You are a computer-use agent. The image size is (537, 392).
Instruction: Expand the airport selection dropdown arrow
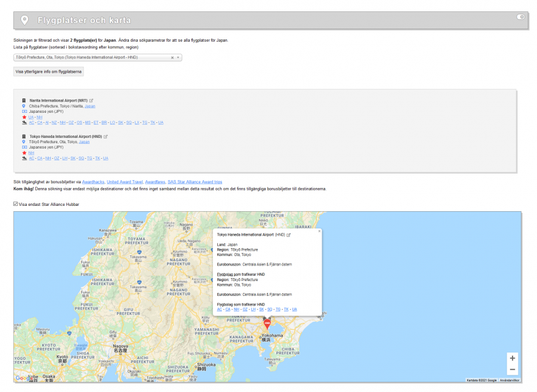click(x=178, y=58)
